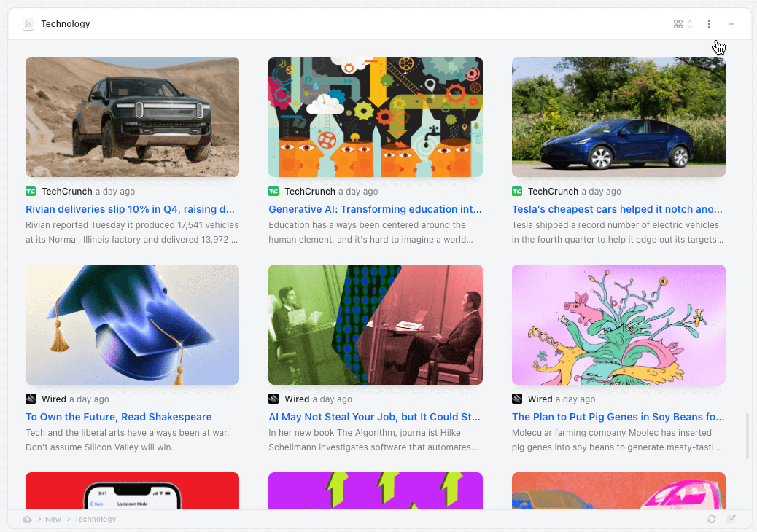Click Wired source name above the Shakespeare headline

pos(54,399)
